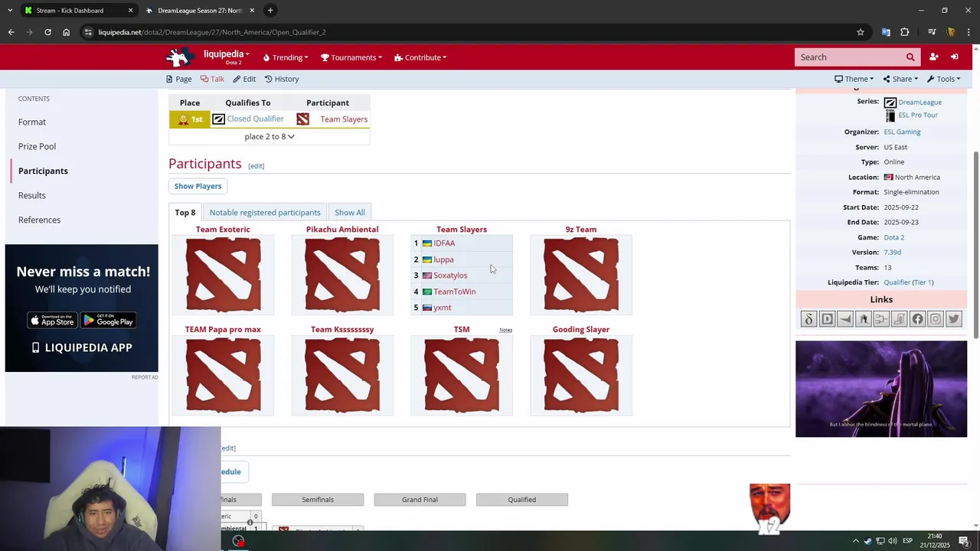Open the ESL Gaming organizer link
Screen dimensions: 980x551
click(902, 132)
